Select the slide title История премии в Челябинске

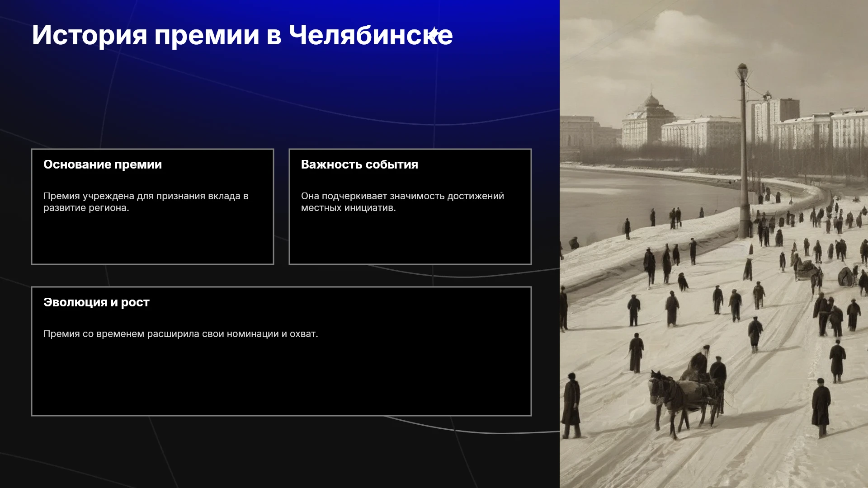[x=242, y=35]
